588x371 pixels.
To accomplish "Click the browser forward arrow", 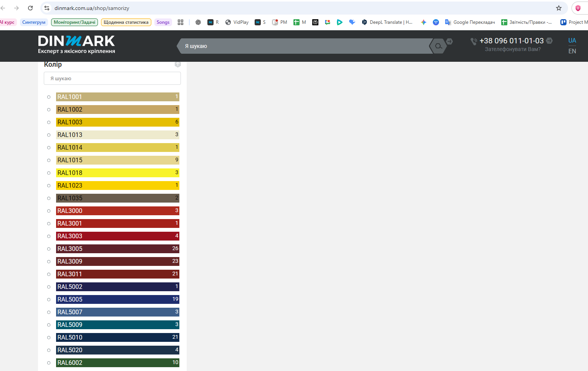I will [17, 8].
